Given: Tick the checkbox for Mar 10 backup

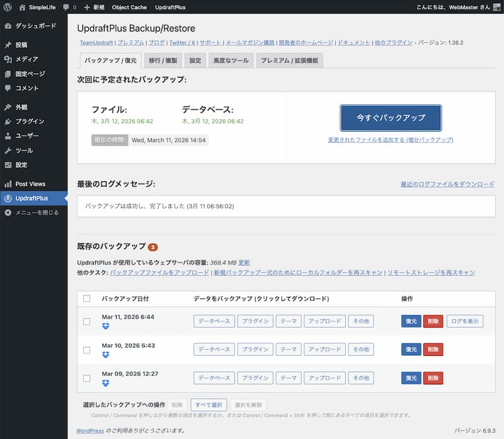Looking at the screenshot, I should pyautogui.click(x=87, y=350).
